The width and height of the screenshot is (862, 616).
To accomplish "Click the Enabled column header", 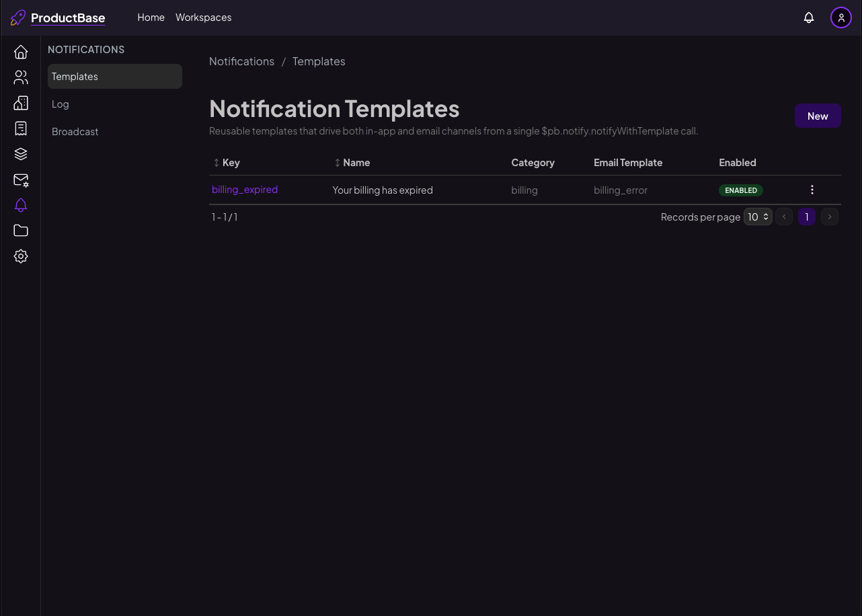I will tap(738, 163).
